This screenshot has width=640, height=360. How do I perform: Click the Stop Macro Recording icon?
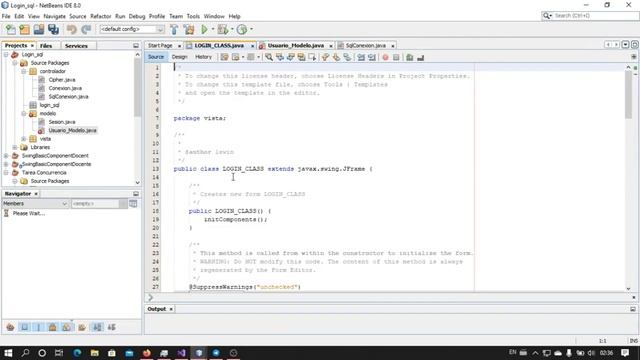point(396,58)
